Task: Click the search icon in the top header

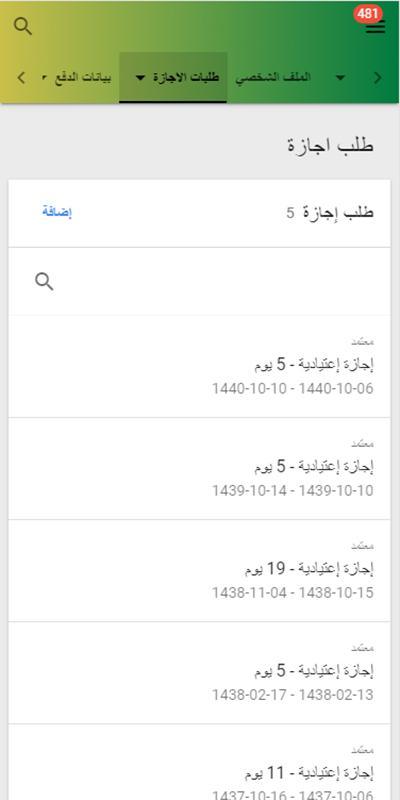Action: tap(23, 26)
